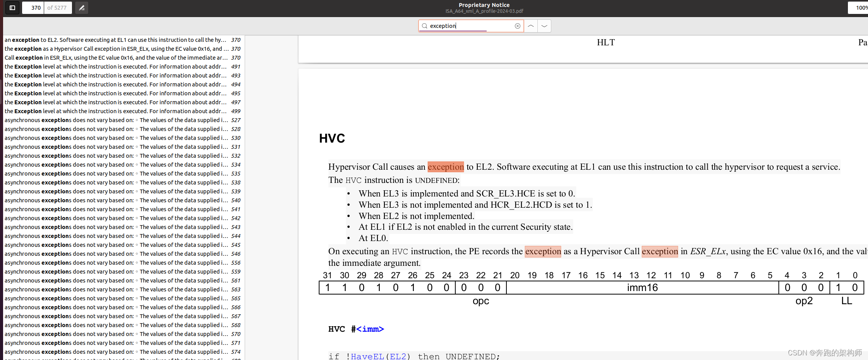Screen dimensions: 868x360
Task: Open asynchronous exceptions result on page 534
Action: 123,165
